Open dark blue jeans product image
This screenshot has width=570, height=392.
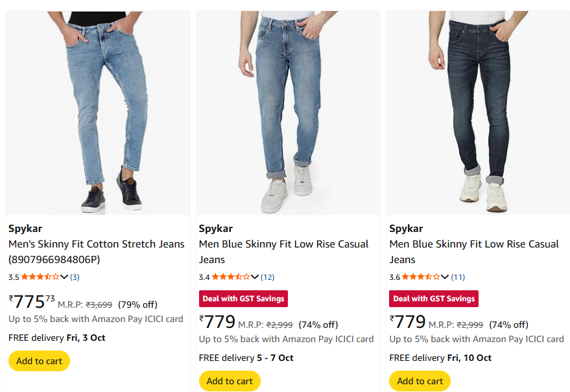(478, 113)
